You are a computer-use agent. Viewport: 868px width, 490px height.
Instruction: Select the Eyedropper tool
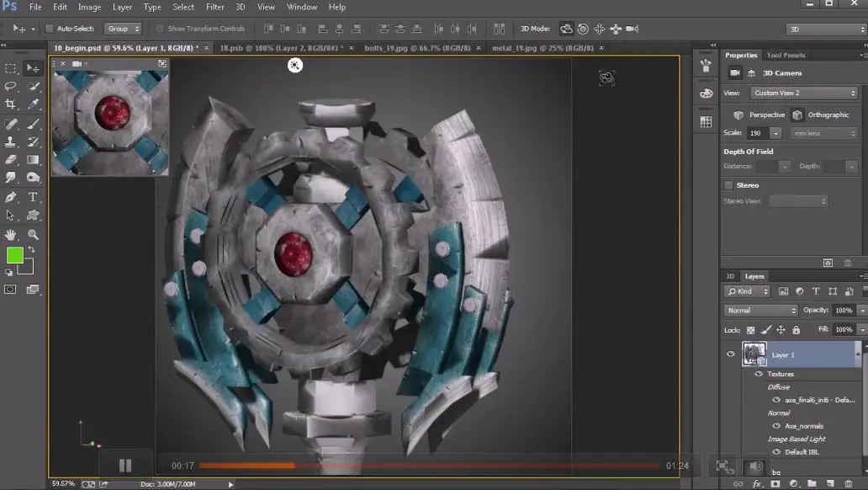(34, 104)
